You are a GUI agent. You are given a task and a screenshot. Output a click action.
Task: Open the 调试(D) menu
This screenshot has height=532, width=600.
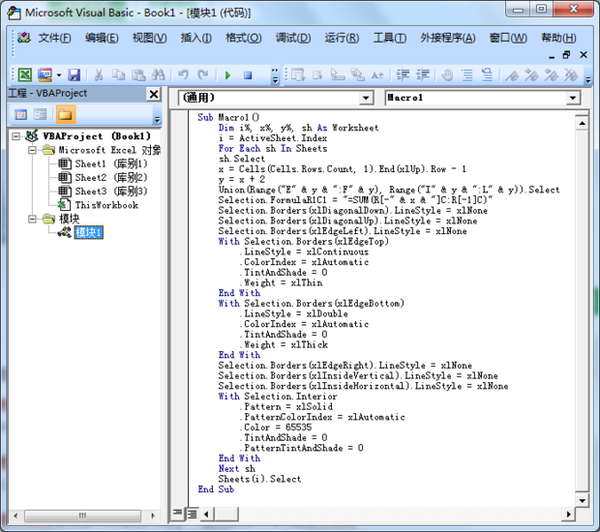tap(293, 38)
